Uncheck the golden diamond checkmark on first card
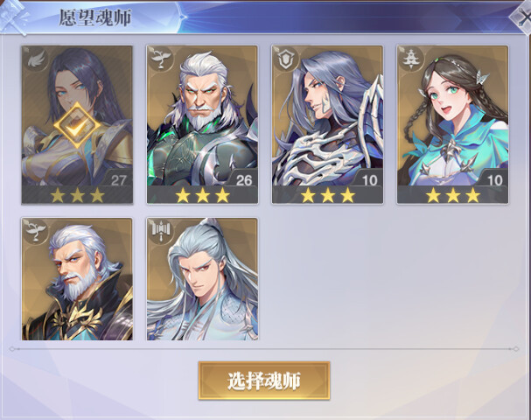531x420 pixels. (x=78, y=125)
